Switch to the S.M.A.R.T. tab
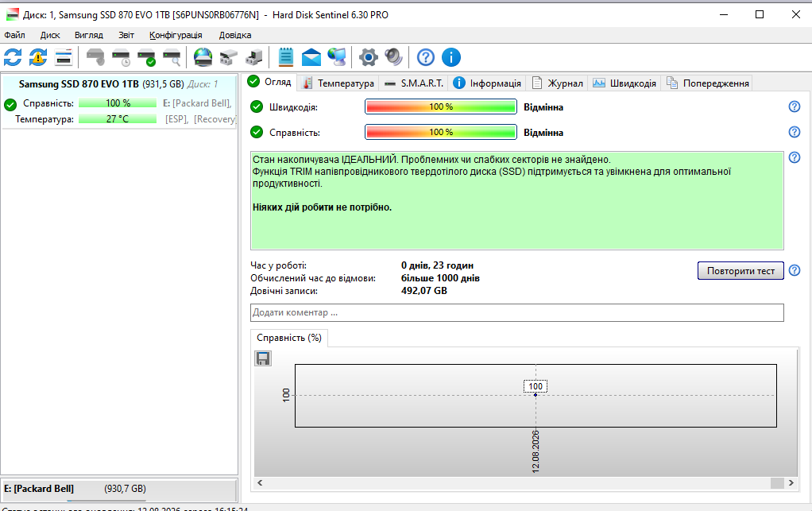The width and height of the screenshot is (812, 511). 414,83
